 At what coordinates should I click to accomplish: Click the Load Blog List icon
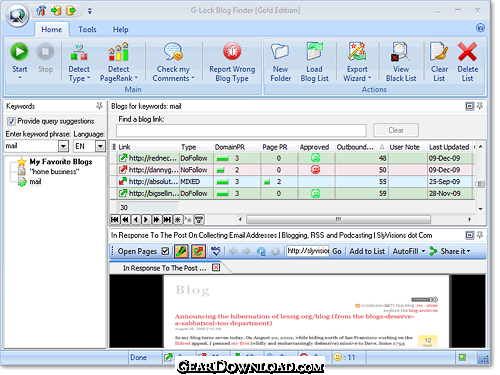click(314, 52)
